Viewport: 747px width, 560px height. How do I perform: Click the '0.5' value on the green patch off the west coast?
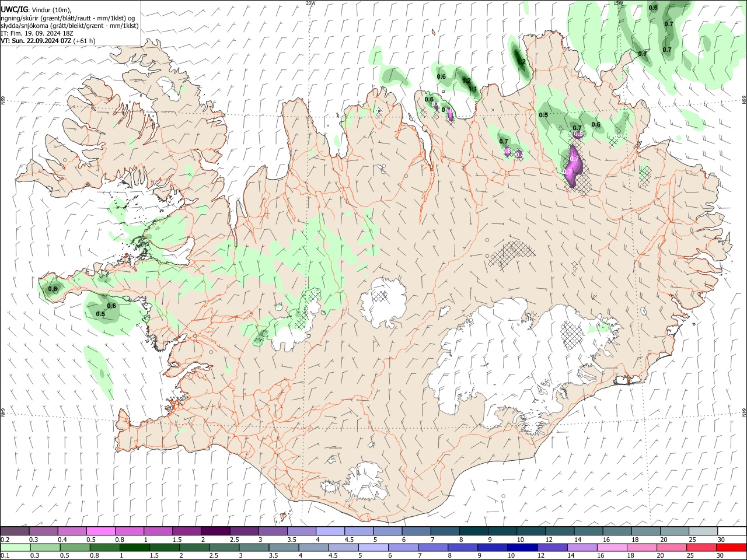tap(100, 314)
